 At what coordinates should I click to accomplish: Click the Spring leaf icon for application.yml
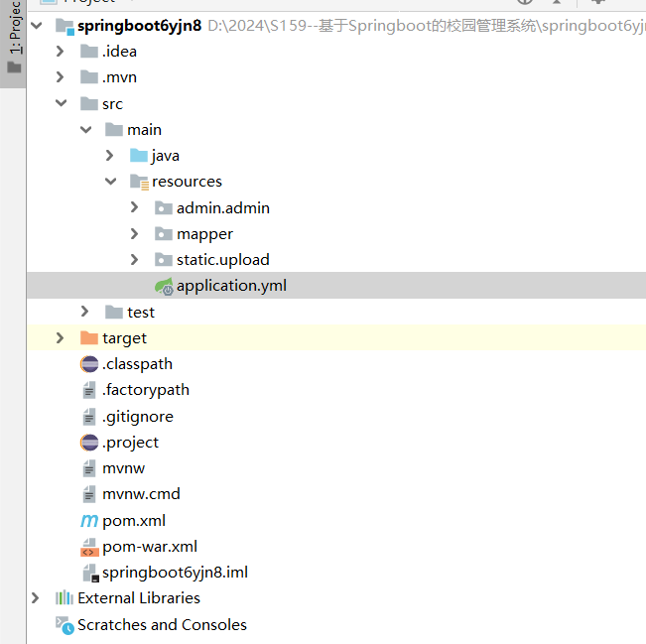click(163, 286)
